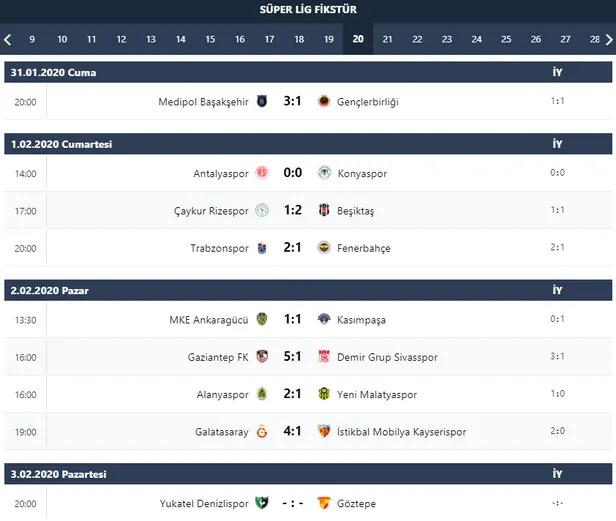This screenshot has width=616, height=521.
Task: Click the Medipol Başakşehir club crest
Action: [x=263, y=101]
